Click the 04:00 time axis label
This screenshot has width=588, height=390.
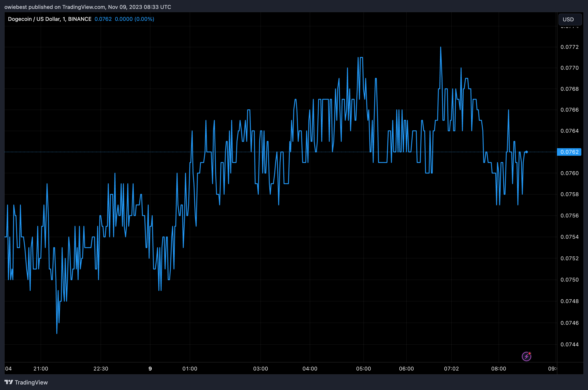pos(310,369)
